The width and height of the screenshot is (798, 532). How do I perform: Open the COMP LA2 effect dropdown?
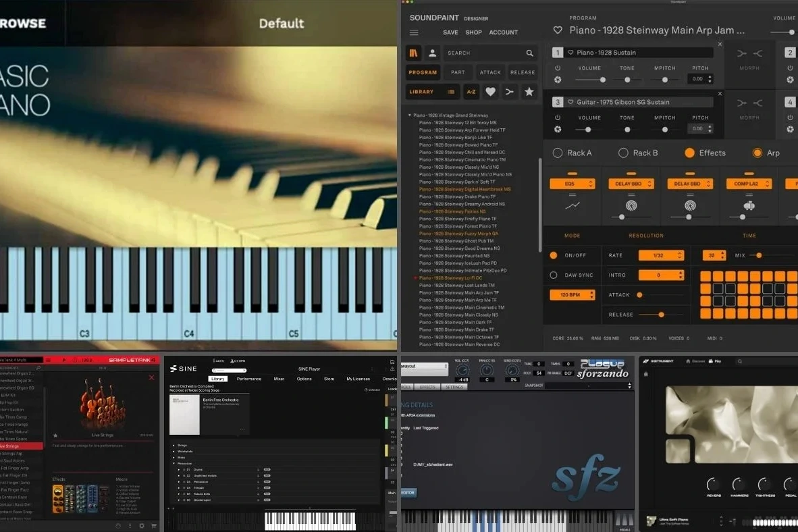[749, 183]
